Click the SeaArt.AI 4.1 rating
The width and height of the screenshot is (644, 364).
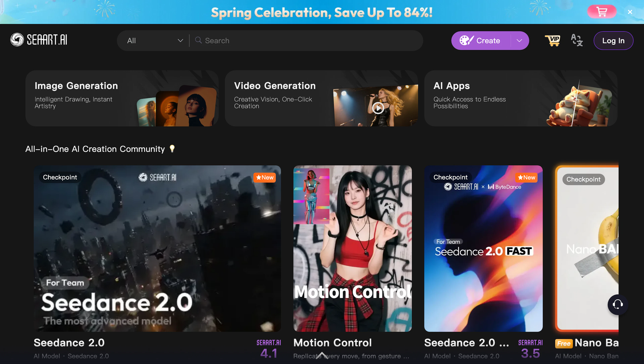[x=269, y=349]
